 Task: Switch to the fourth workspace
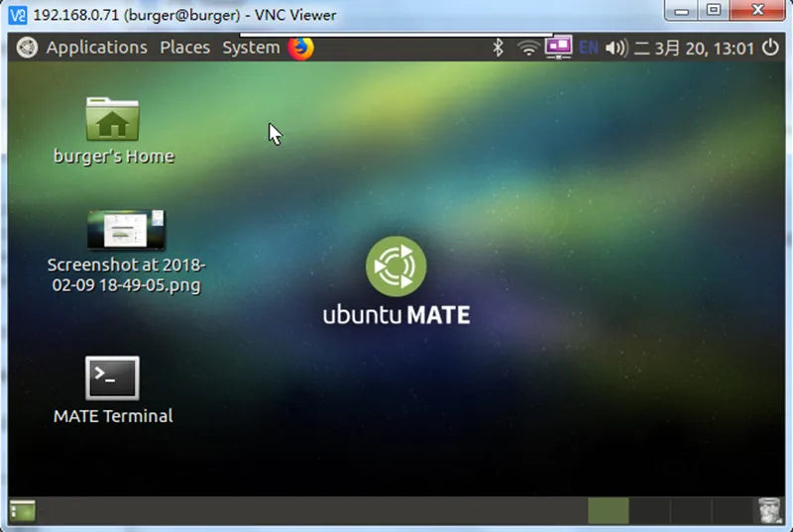733,510
